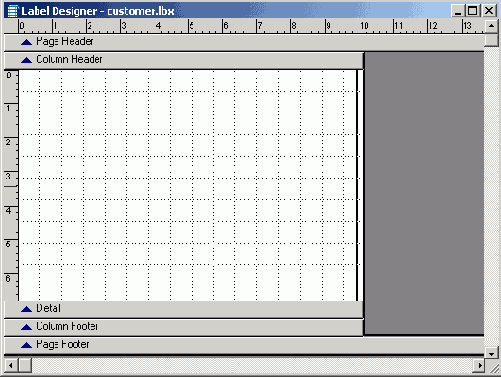Screen dimensions: 501x377
Task: Click the vertical scrollbar thumb
Action: pos(492,39)
